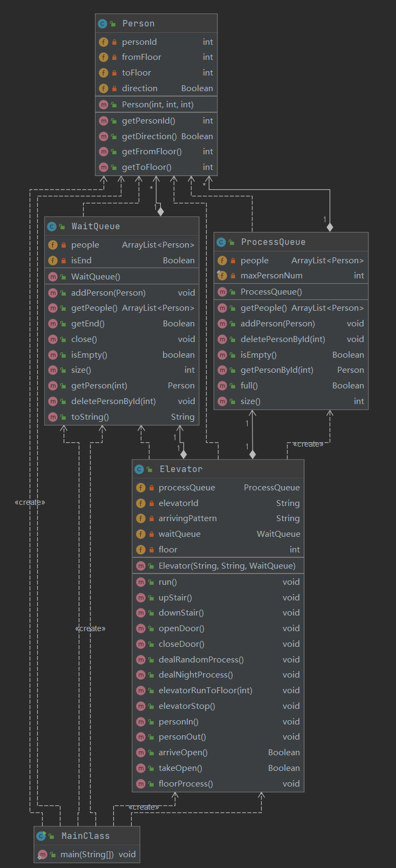Click the field icon beside personId
This screenshot has height=868, width=396.
104,42
